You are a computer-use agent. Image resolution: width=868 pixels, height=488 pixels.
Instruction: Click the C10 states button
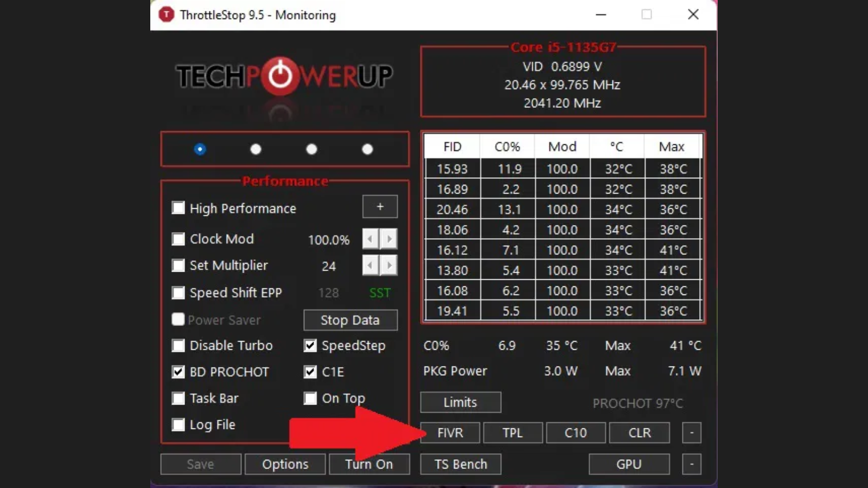(x=576, y=433)
